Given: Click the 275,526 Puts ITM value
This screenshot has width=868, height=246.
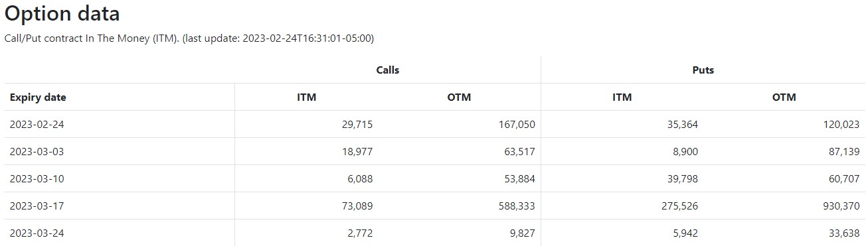Looking at the screenshot, I should click(x=679, y=206).
